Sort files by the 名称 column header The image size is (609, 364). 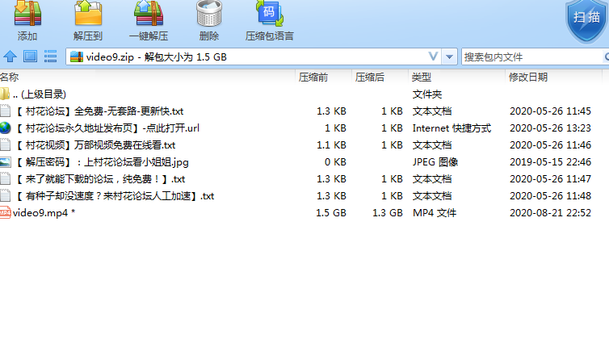10,77
